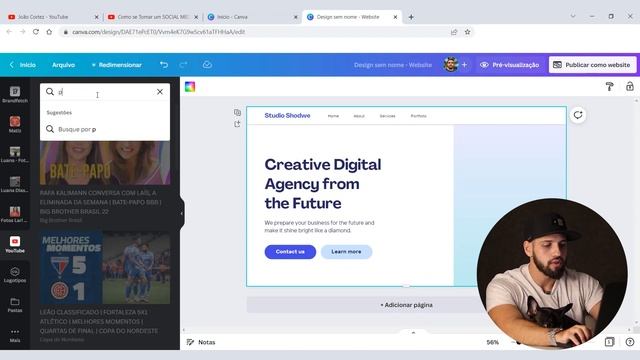The width and height of the screenshot is (640, 360).
Task: Open the Bate-Papo video thumbnail
Action: pos(105,163)
